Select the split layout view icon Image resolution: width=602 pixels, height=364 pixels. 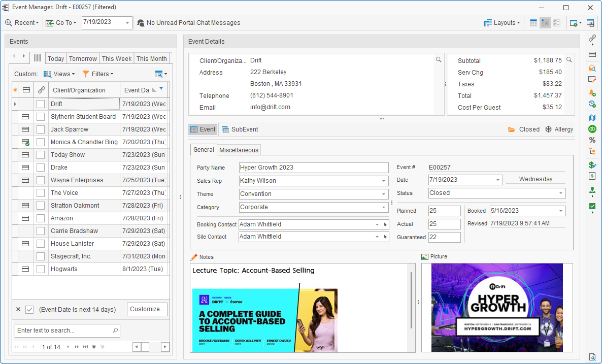(545, 23)
